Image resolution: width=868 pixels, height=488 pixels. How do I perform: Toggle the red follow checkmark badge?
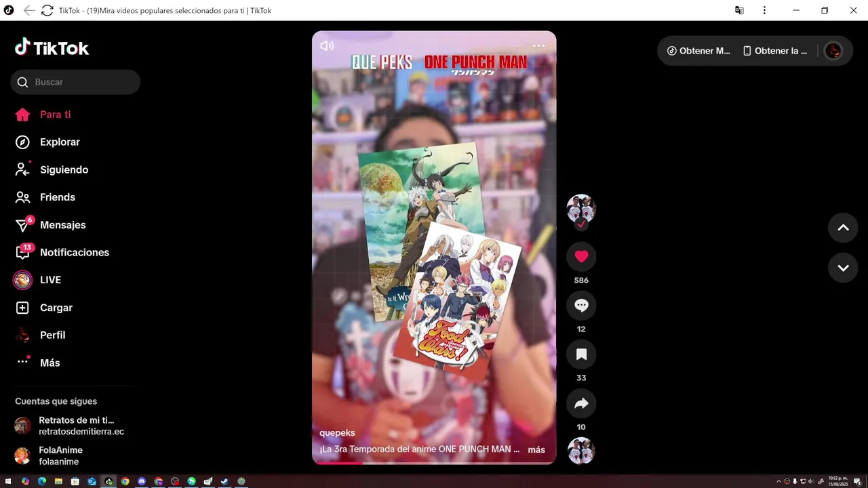click(x=581, y=224)
